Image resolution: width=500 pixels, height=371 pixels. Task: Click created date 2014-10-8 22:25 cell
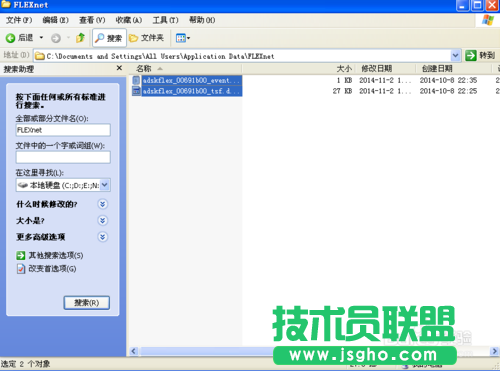pyautogui.click(x=448, y=91)
